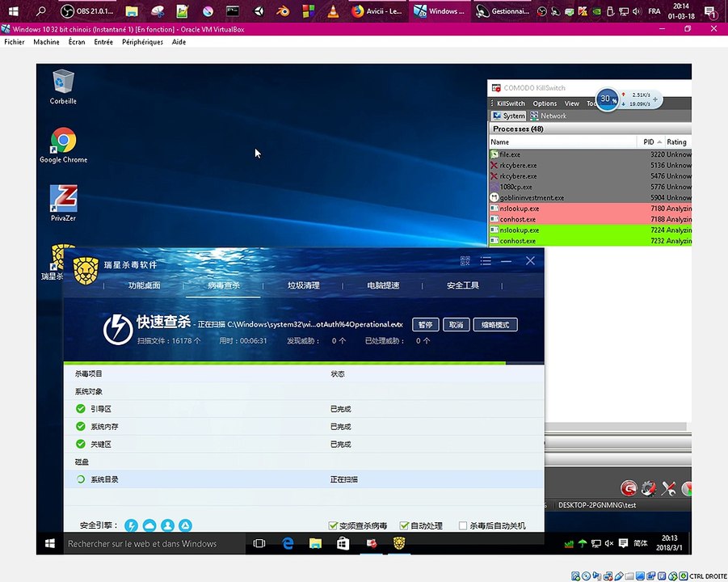Toggle the 变频查杀病毒 checkbox
This screenshot has height=582, width=728.
tap(332, 525)
